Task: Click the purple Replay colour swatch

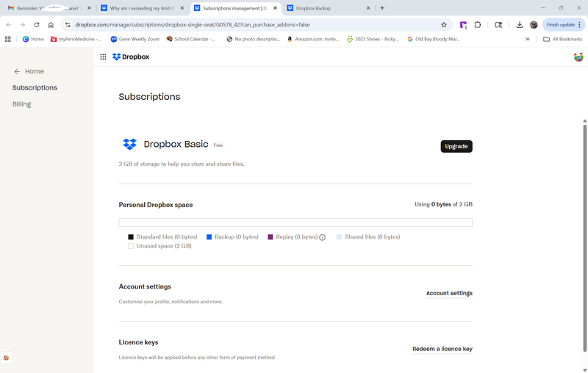Action: [270, 237]
